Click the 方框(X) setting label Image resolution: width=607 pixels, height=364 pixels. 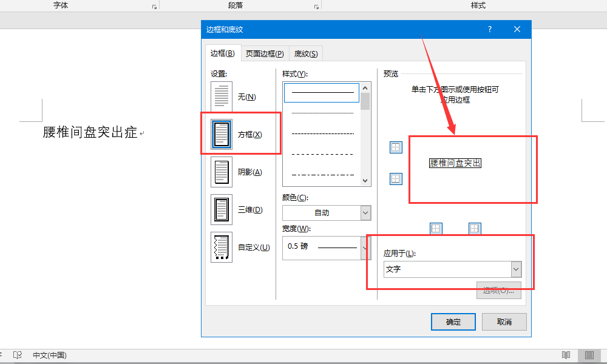[x=249, y=135]
